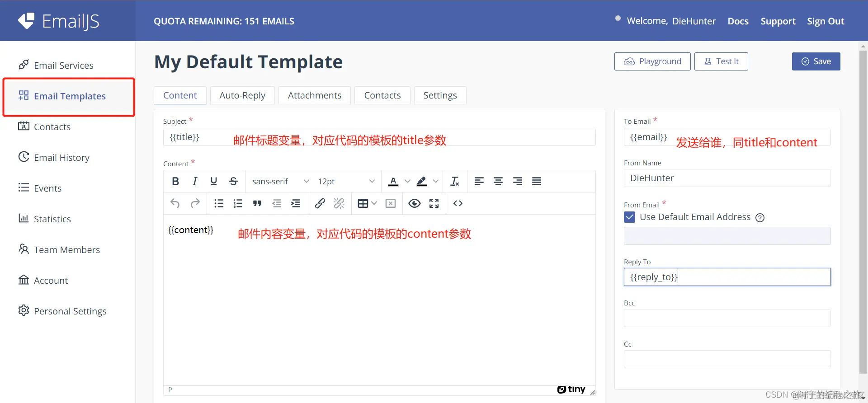Expand the highlight color options arrow

coord(436,181)
